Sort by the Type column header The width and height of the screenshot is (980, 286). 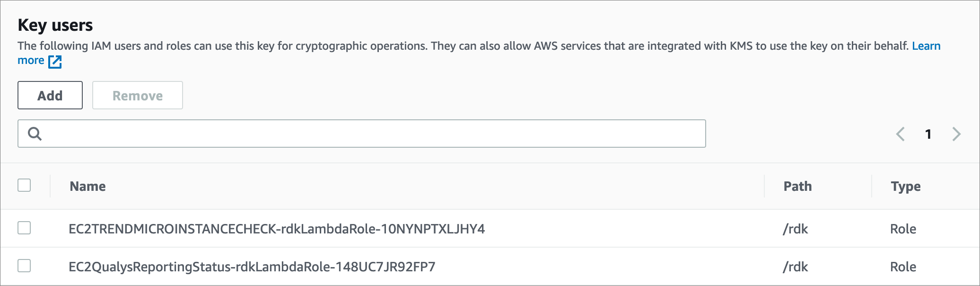[906, 187]
